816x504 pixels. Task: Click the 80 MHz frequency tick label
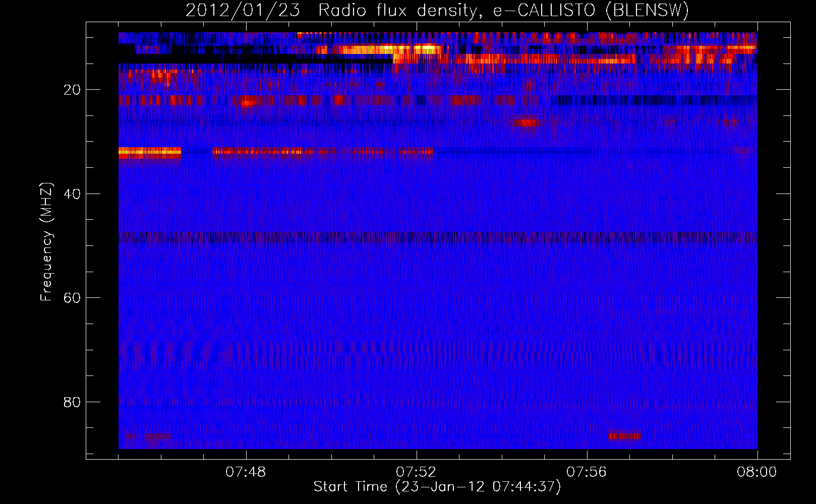click(x=73, y=402)
